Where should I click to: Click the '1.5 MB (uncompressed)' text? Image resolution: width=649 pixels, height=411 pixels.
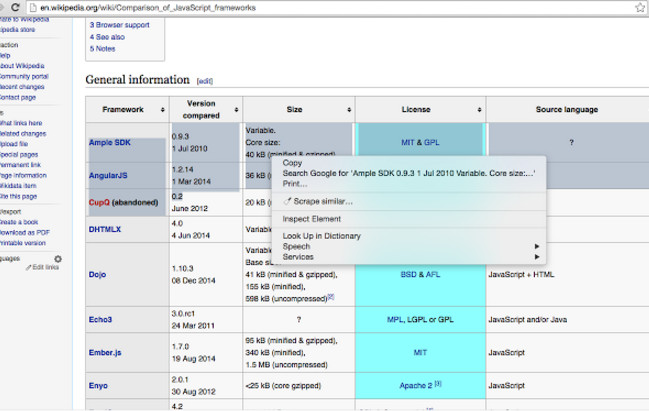(286, 365)
